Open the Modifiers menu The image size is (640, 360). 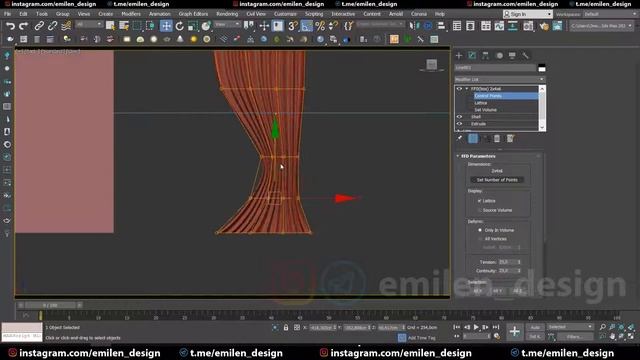point(131,14)
